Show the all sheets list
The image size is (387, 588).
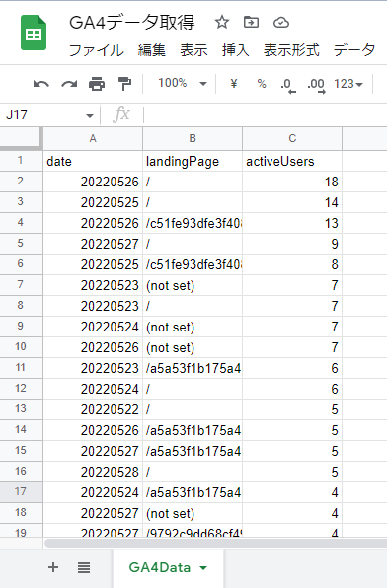click(x=84, y=567)
